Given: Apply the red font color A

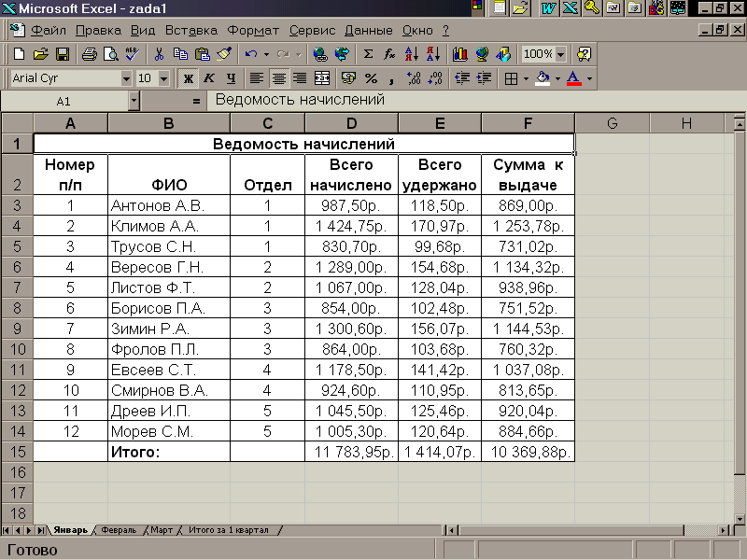Looking at the screenshot, I should 574,78.
